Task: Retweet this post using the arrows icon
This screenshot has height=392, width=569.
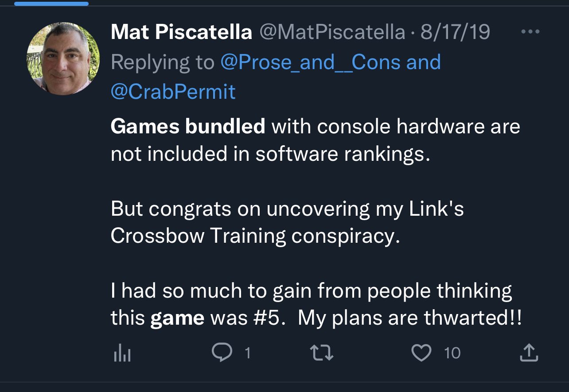Action: pos(321,353)
